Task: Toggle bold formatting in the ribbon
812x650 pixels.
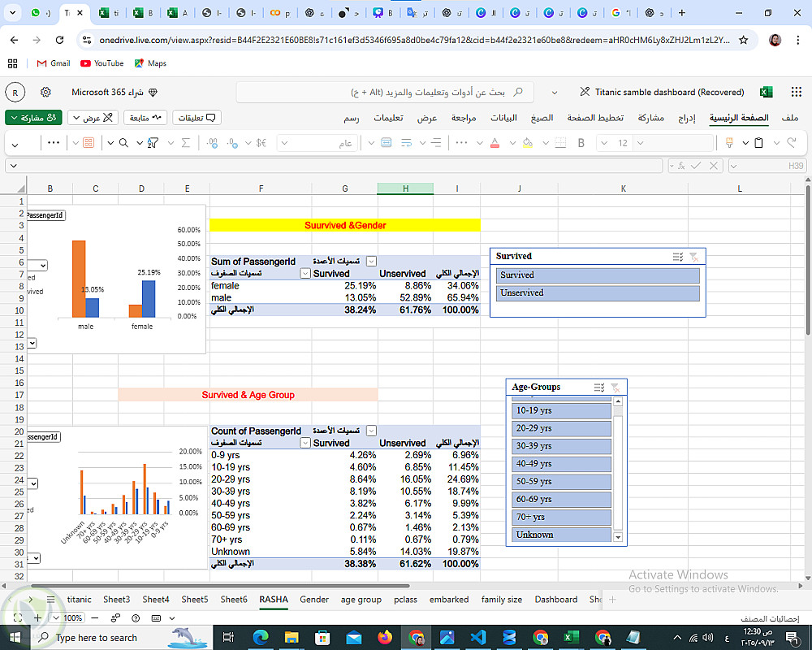Action: coord(581,143)
